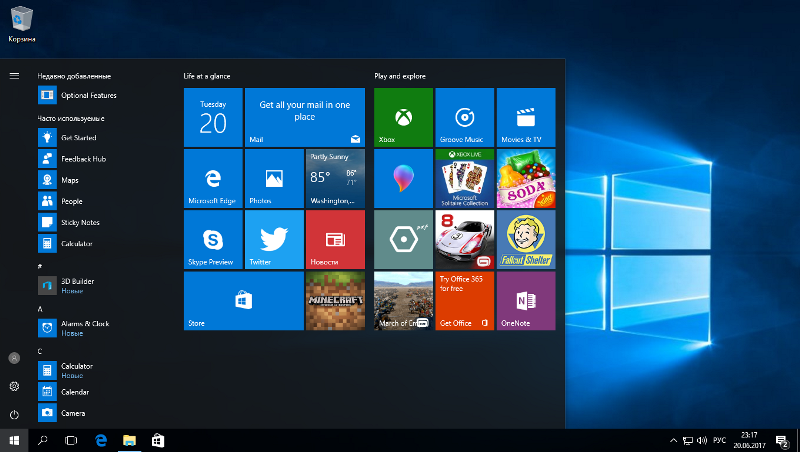
Task: Open the user account icon
Action: coord(14,358)
